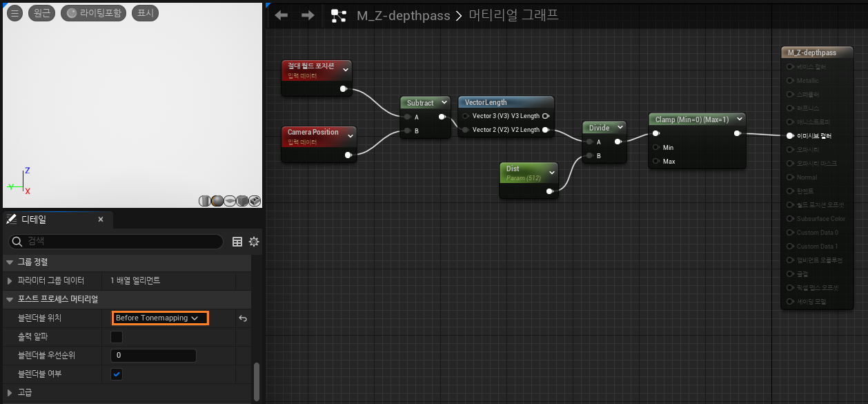
Task: Select the sphere preview mesh icon
Action: tap(217, 201)
